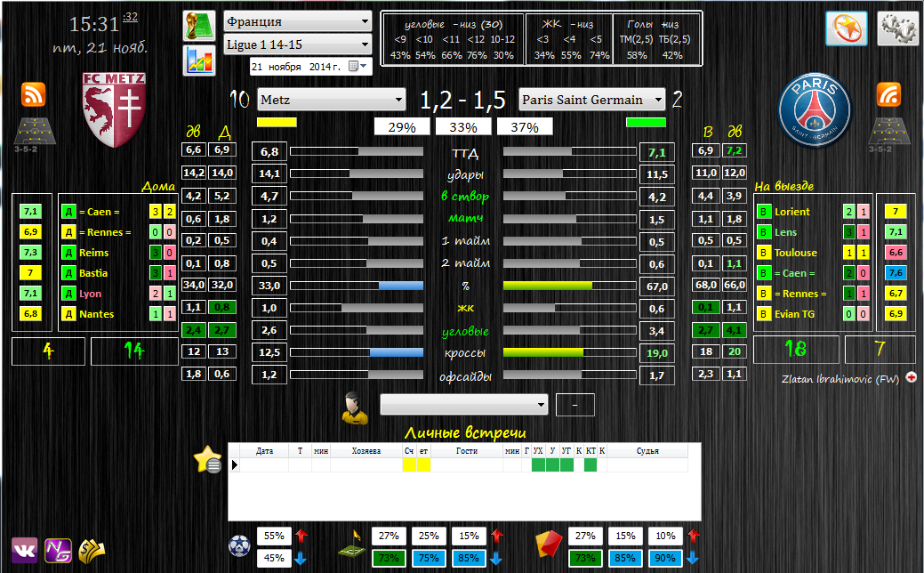
Task: Click the Хозяева column header
Action: [366, 451]
